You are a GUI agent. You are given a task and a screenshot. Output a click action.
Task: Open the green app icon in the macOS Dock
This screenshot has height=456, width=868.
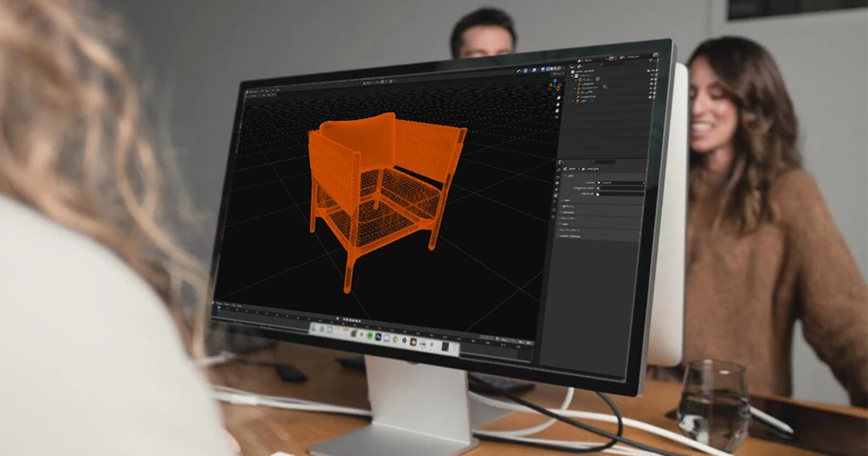tap(370, 336)
